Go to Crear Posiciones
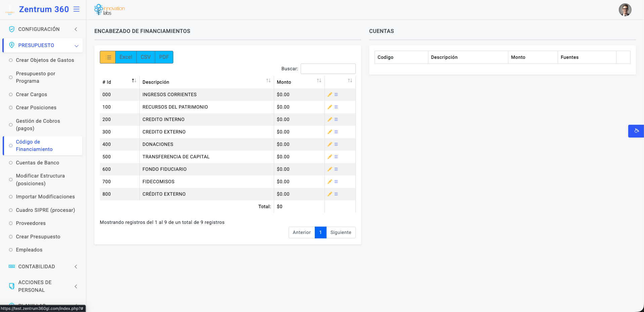 [x=36, y=108]
